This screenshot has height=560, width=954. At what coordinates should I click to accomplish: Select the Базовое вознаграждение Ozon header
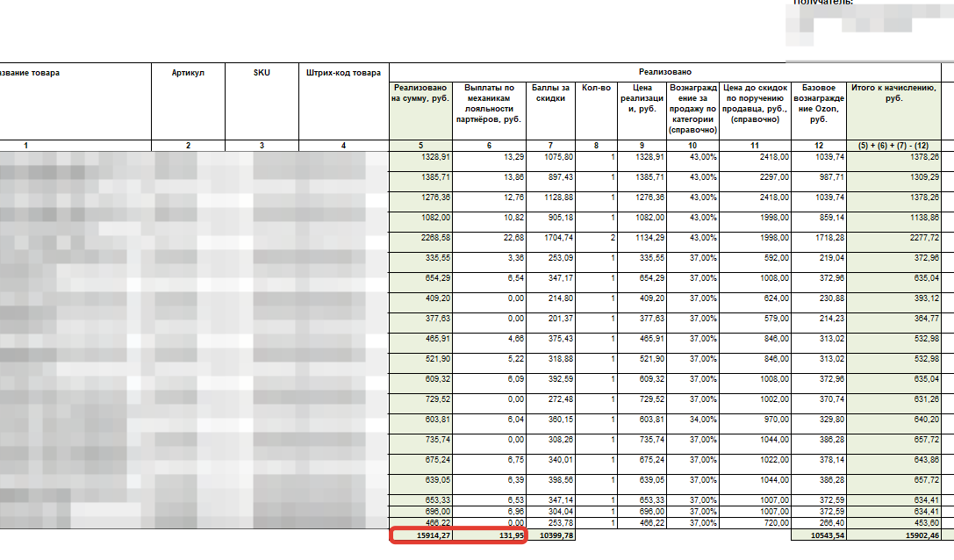819,104
